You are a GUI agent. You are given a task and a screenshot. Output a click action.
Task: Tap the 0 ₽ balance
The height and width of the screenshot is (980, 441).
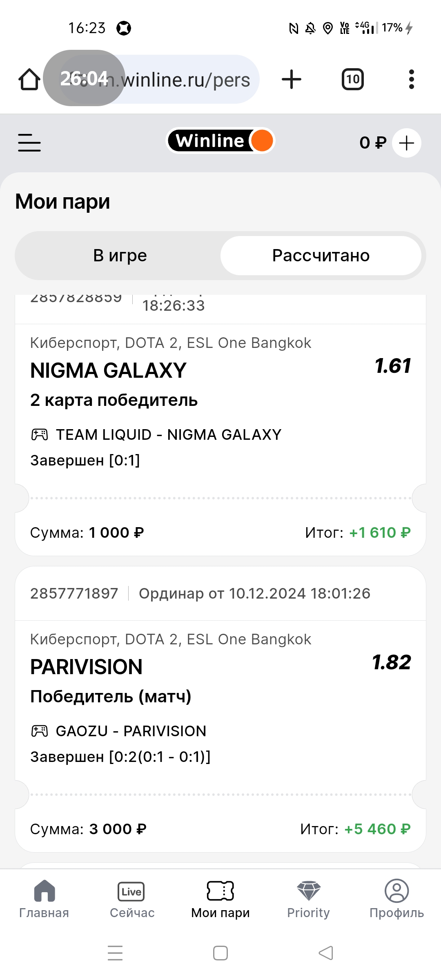(x=372, y=143)
